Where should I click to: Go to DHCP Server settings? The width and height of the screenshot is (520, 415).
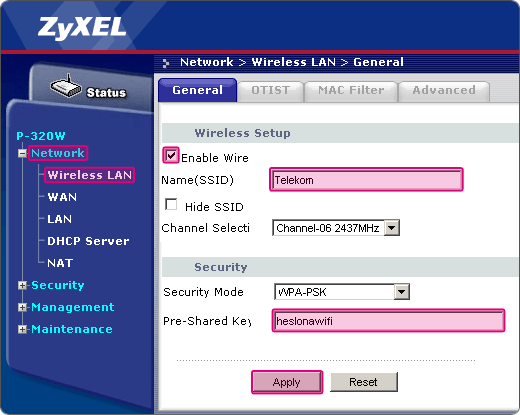88,241
